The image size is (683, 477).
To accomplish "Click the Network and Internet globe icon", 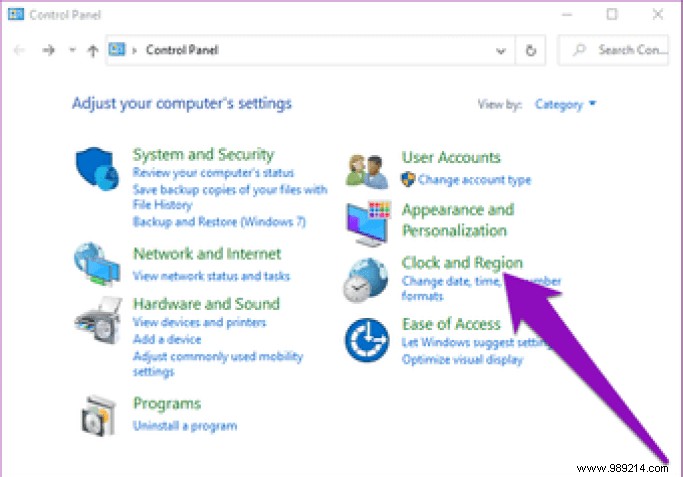I will point(97,264).
